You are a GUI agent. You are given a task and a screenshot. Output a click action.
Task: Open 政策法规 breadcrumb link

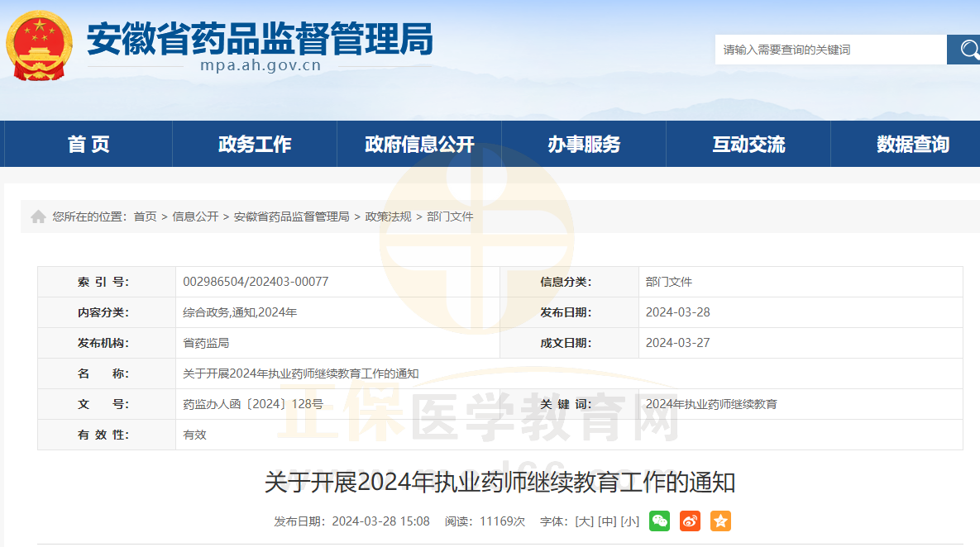point(388,216)
